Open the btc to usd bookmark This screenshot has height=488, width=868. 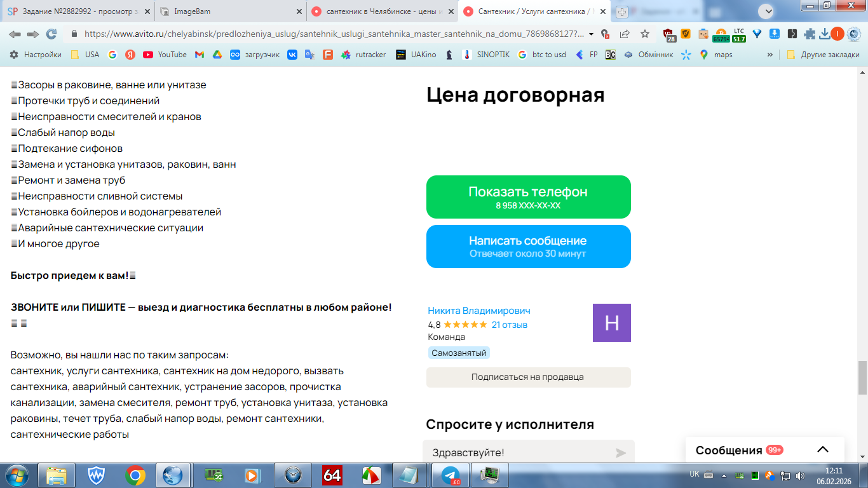tap(541, 55)
